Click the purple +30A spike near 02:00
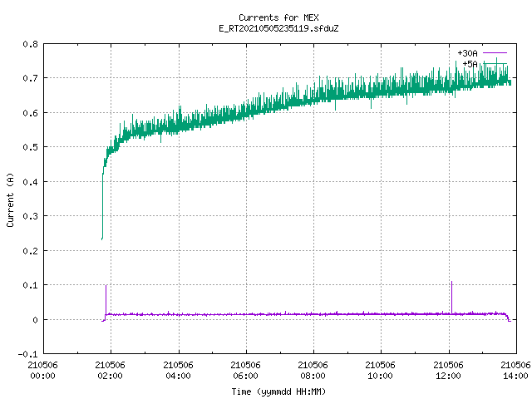Image resolution: width=532 pixels, height=399 pixels. tap(106, 299)
